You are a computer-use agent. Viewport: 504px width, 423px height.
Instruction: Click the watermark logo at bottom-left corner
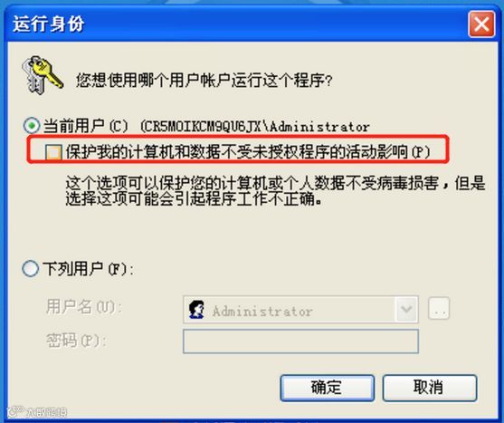pos(37,412)
